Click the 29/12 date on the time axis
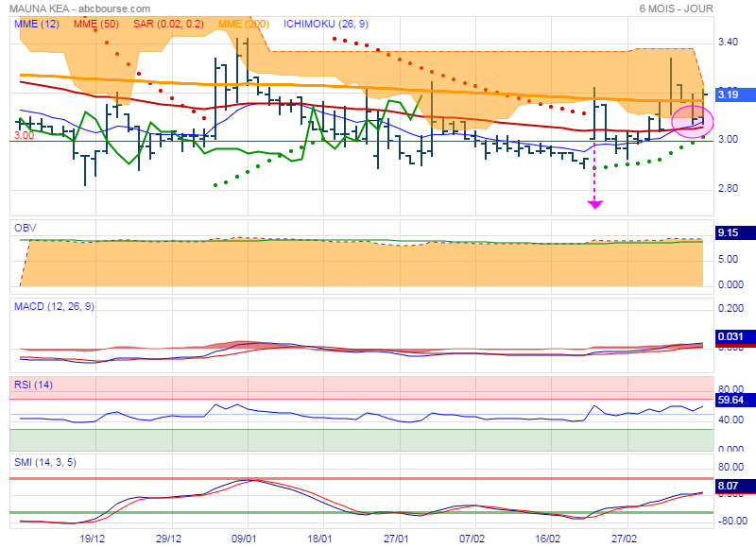This screenshot has height=548, width=756. pos(168,539)
